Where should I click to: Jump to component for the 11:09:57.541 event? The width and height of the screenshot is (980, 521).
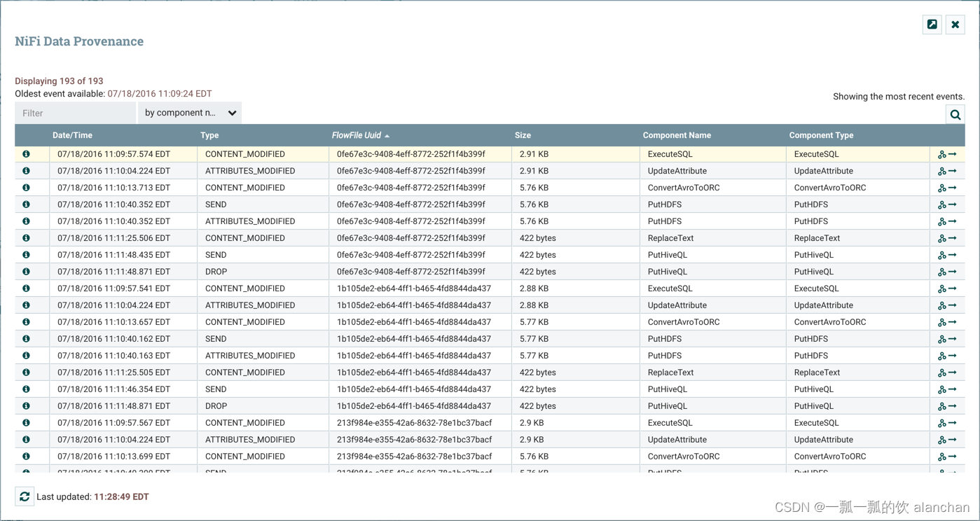point(953,289)
